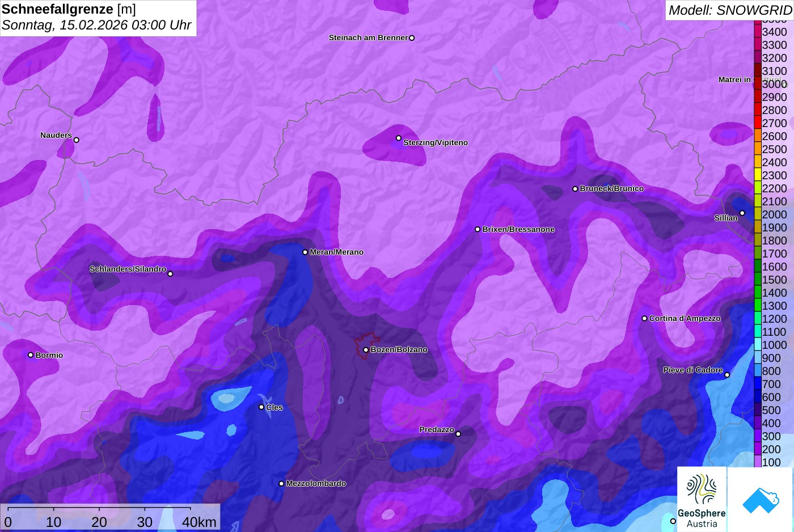The width and height of the screenshot is (794, 532).
Task: Click the 3400 value in legend
Action: [x=774, y=32]
